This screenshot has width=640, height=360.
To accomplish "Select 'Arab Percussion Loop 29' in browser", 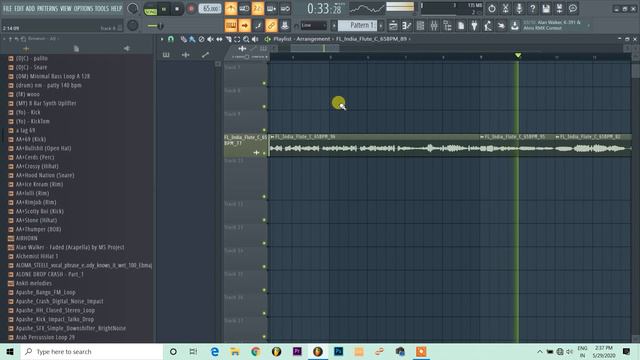I will (45, 338).
